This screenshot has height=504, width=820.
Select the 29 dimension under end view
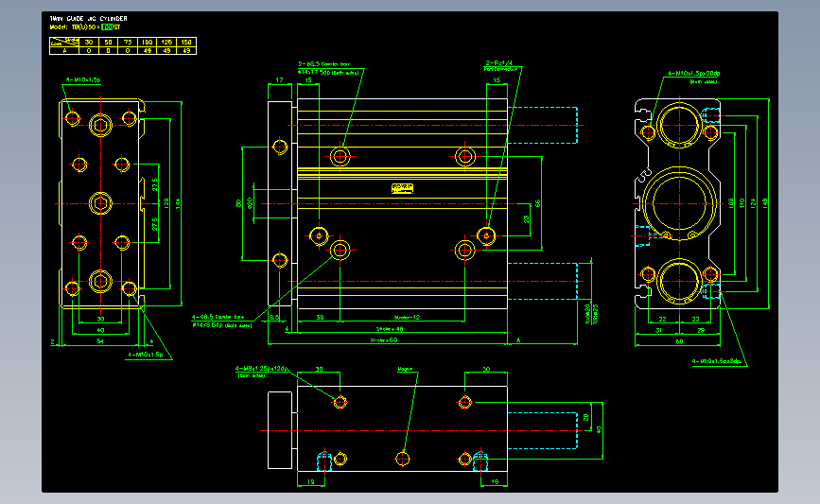[701, 330]
